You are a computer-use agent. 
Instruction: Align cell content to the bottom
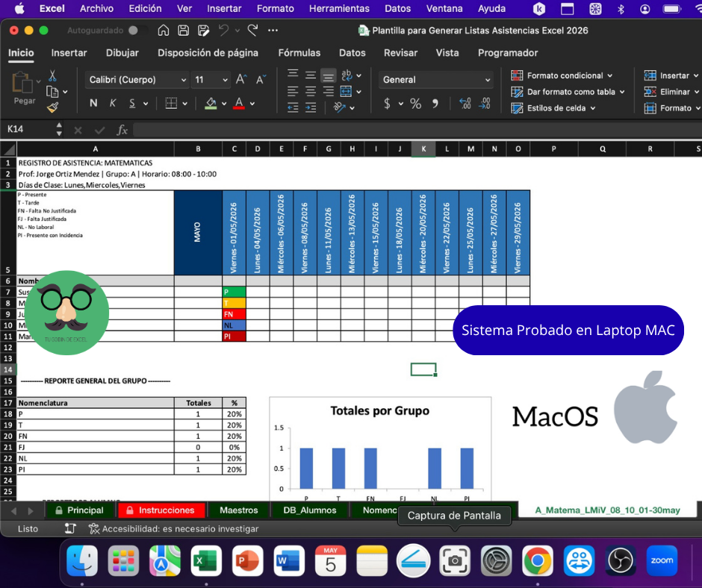coord(328,76)
